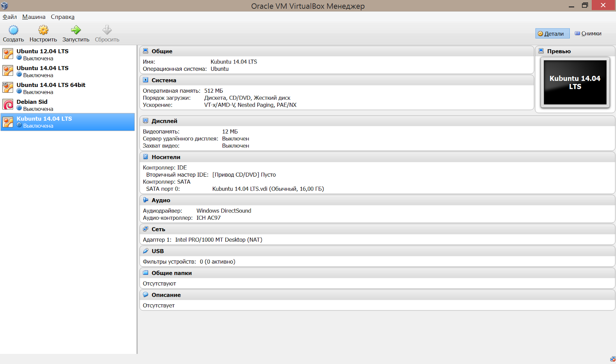
Task: Click the VirtualBox cube icon in title bar
Action: (x=5, y=6)
